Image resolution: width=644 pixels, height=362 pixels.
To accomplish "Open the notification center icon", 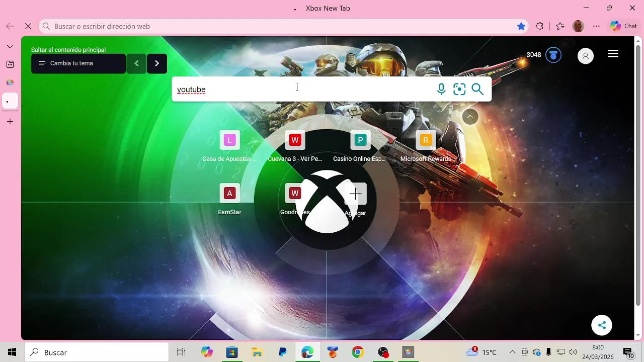I will pyautogui.click(x=628, y=352).
